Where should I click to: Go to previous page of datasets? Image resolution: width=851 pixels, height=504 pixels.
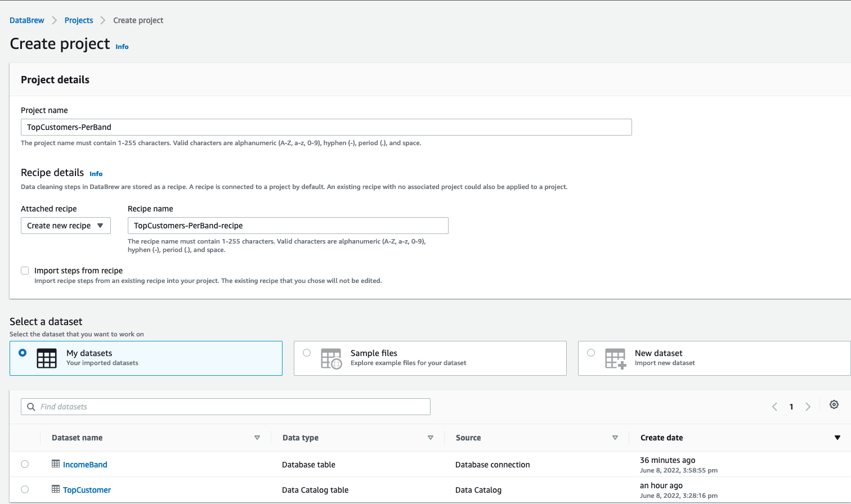click(x=774, y=407)
